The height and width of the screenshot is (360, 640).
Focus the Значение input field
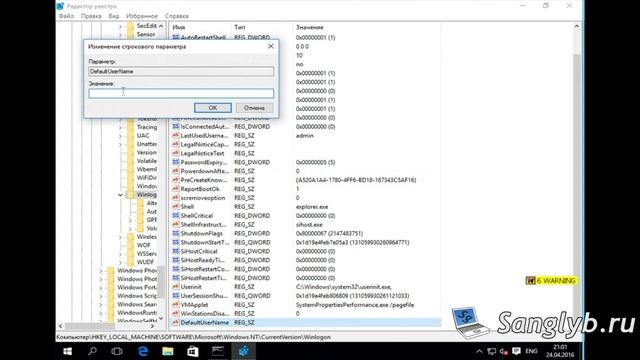click(x=181, y=93)
